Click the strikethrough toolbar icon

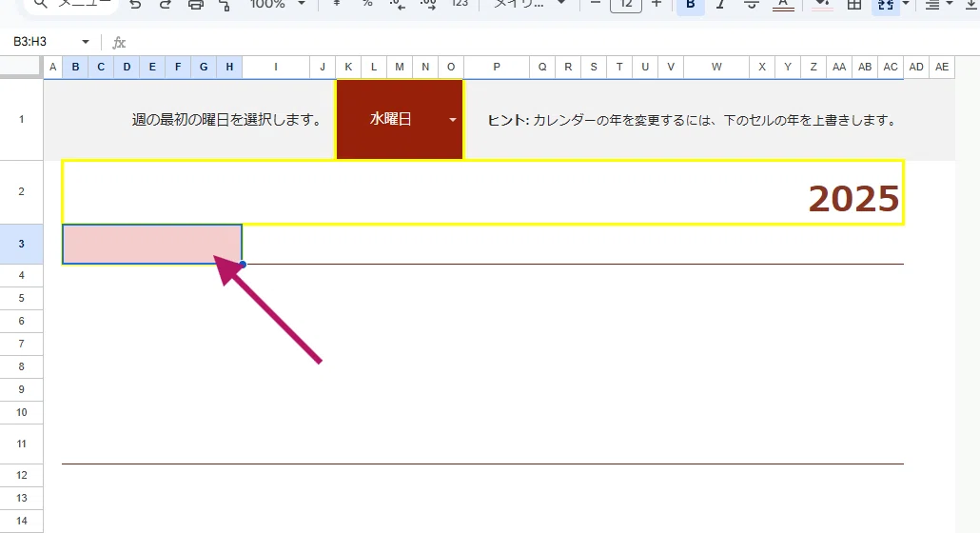[752, 5]
